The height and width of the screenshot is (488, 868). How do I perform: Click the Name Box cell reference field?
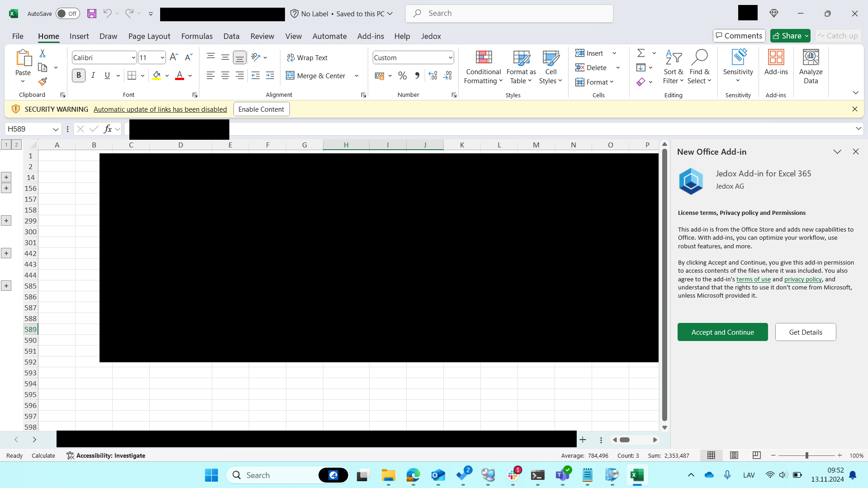pyautogui.click(x=28, y=129)
